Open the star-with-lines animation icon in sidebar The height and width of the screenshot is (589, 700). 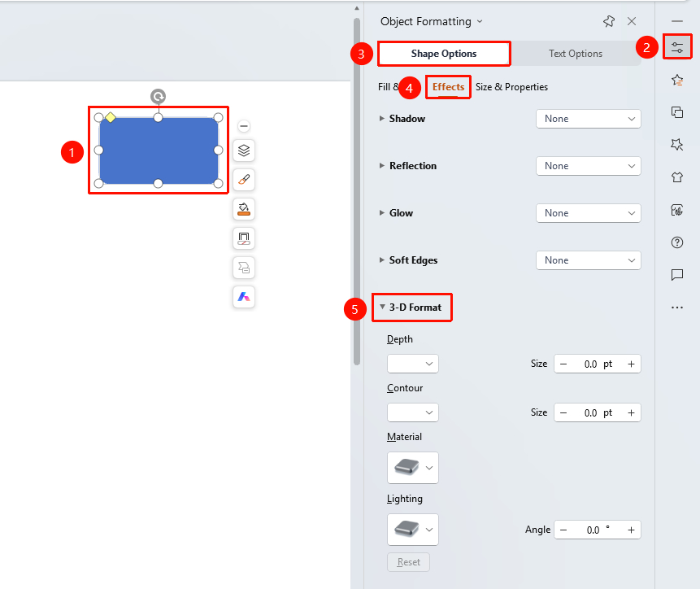677,80
